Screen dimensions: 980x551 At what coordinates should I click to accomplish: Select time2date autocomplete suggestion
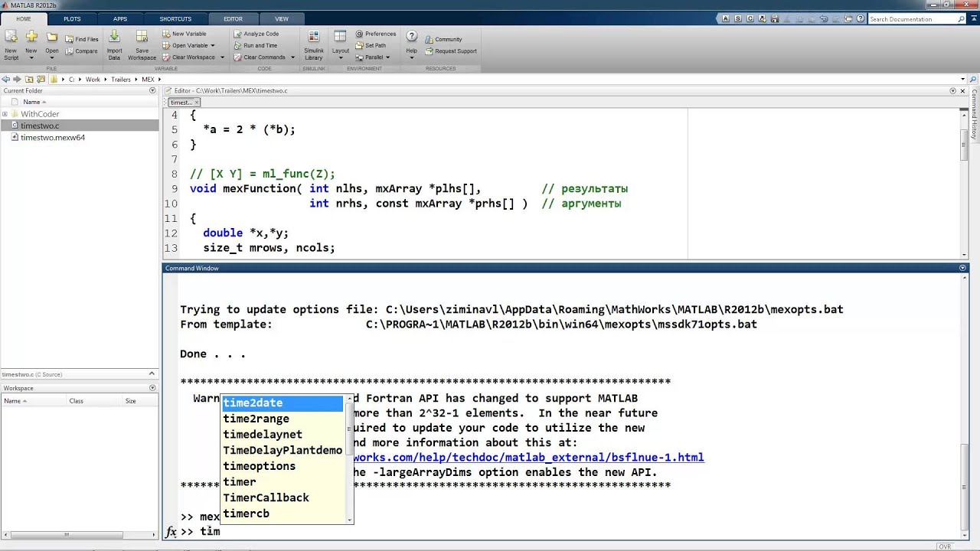(x=283, y=403)
